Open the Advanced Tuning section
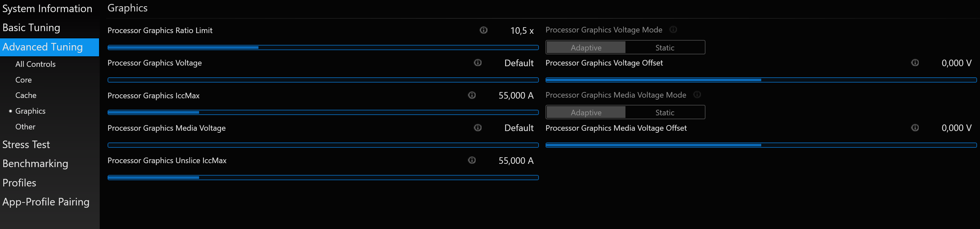Viewport: 980px width, 229px height. [43, 47]
